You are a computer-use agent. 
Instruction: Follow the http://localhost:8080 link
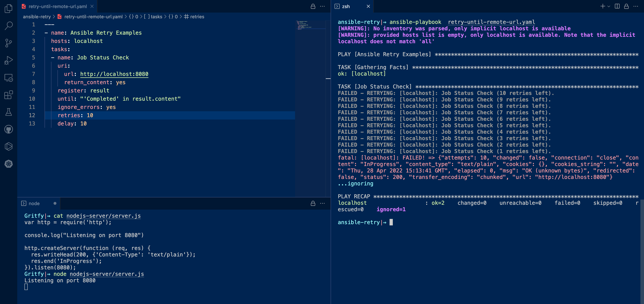tap(114, 74)
